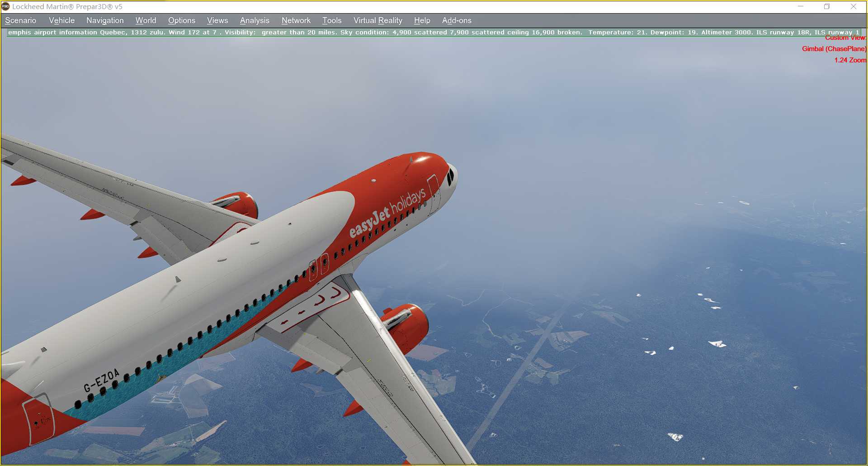Open the Analysis menu
This screenshot has height=466, width=868.
[255, 20]
